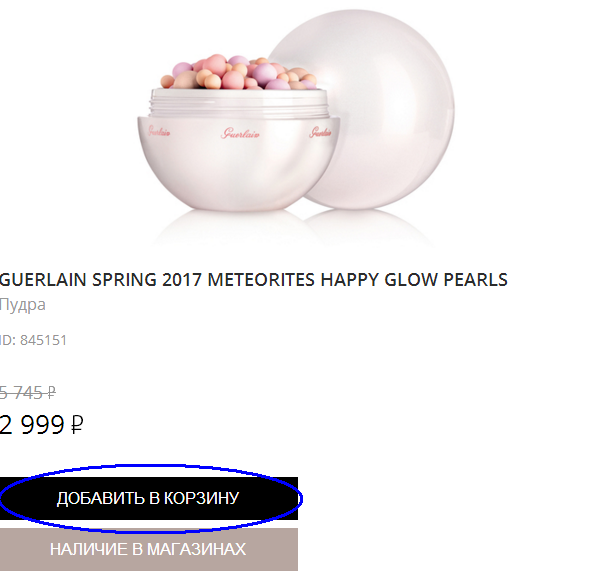
Task: Click the crossed-out 5 745 ₽ price
Action: (28, 393)
